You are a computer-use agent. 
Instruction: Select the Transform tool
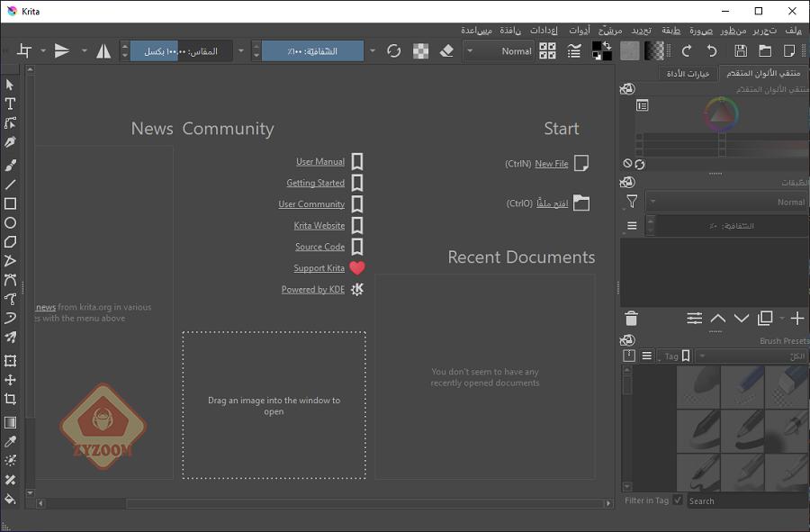[x=10, y=361]
